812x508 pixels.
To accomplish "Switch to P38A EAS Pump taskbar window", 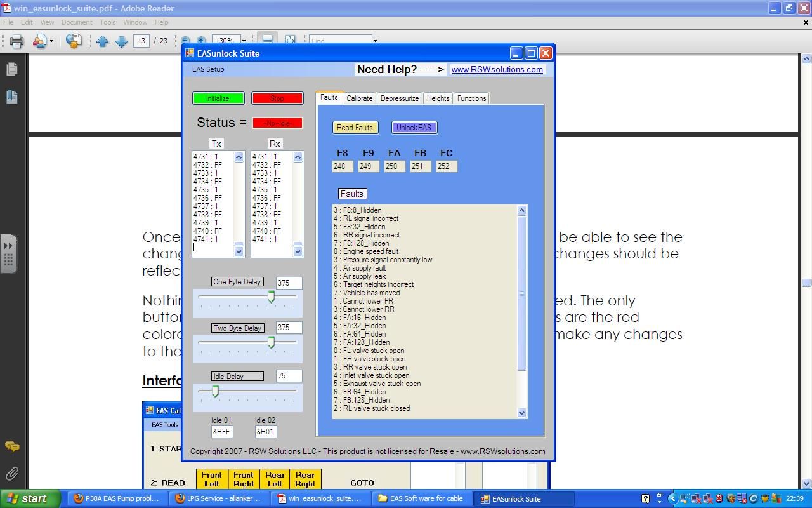I will click(x=117, y=498).
